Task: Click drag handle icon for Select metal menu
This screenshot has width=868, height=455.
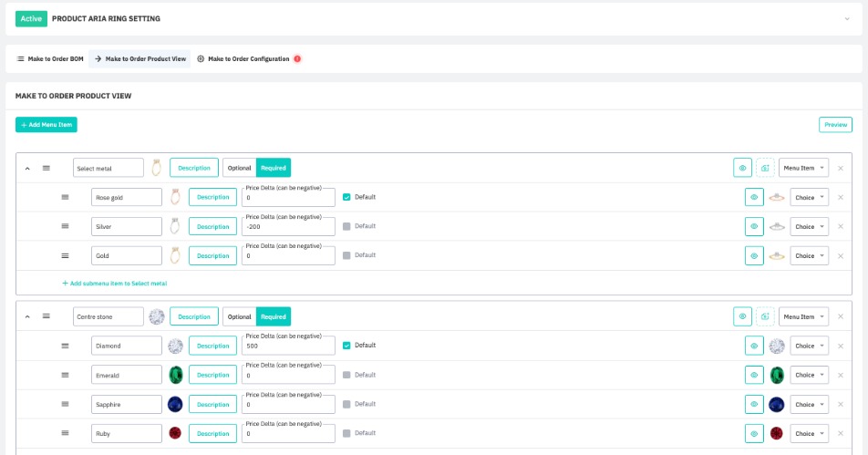Action: click(46, 168)
